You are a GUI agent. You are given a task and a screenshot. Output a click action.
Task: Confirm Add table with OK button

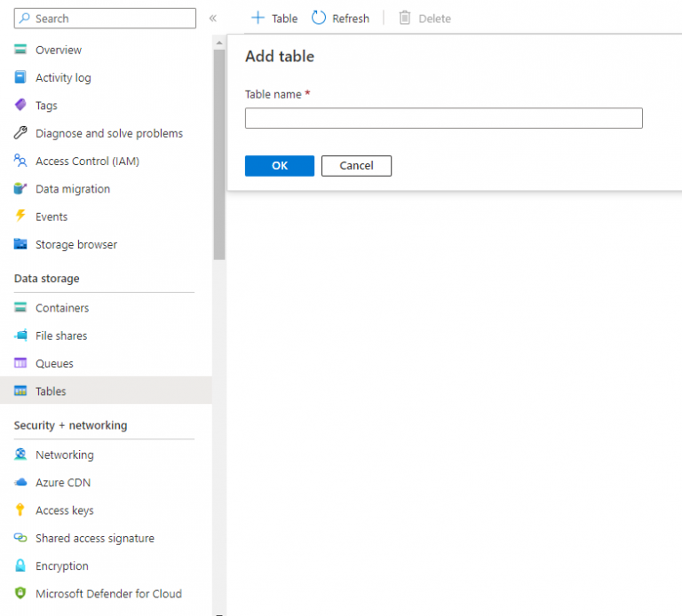tap(279, 166)
